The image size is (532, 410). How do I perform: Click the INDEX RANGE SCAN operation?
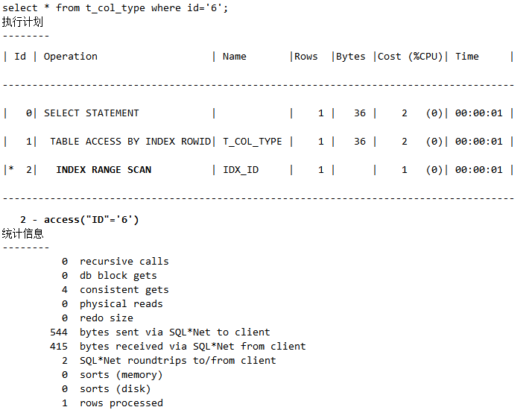(x=104, y=170)
